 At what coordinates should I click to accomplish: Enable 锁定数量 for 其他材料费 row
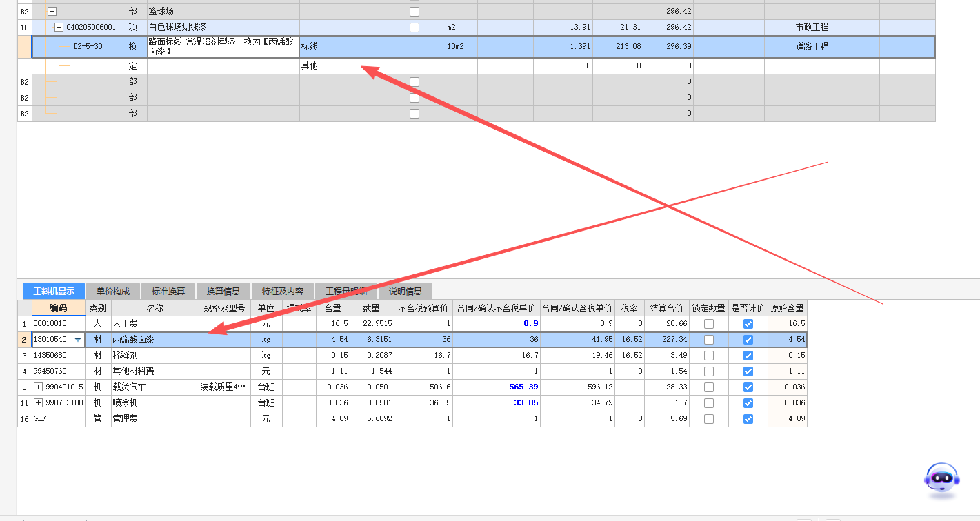coord(708,371)
